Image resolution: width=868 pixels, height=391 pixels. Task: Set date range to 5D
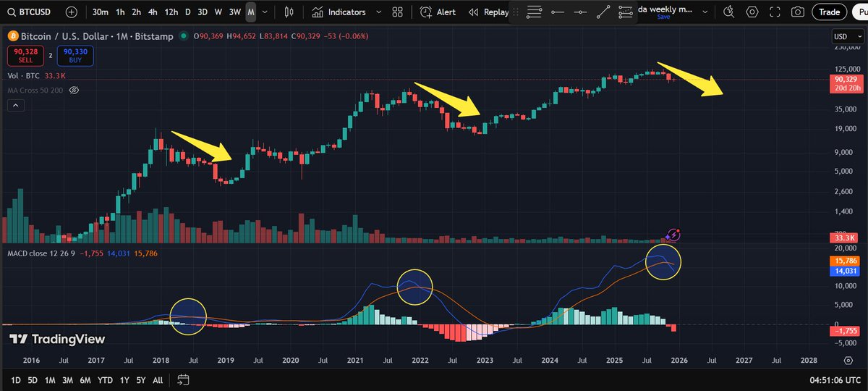[33, 380]
